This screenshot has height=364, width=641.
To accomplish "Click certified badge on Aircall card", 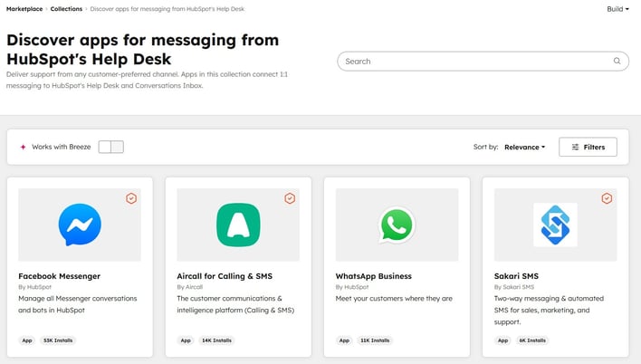I will [x=290, y=198].
